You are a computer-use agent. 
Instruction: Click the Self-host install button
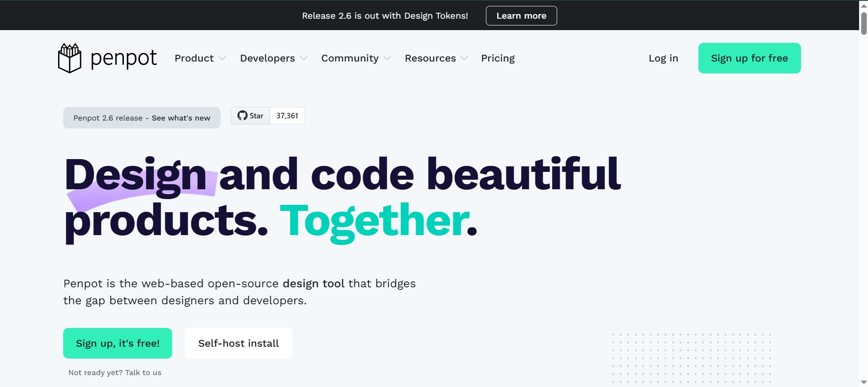click(238, 343)
